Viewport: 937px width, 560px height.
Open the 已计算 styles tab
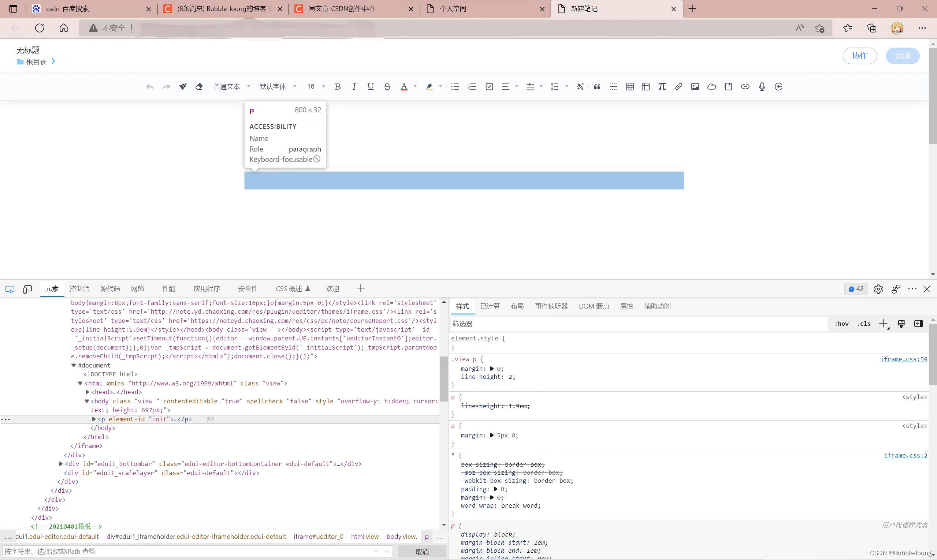(490, 306)
